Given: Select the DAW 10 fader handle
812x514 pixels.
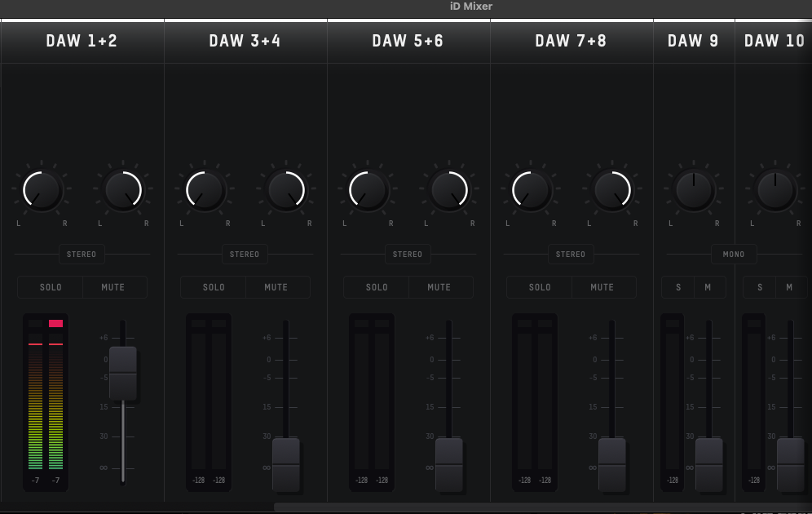Looking at the screenshot, I should coord(790,465).
